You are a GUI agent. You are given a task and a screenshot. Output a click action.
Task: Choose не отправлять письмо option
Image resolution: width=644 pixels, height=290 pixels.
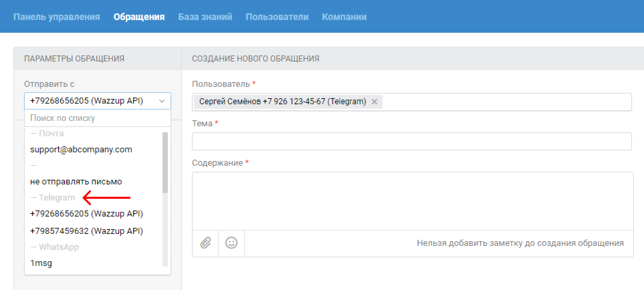pos(76,181)
